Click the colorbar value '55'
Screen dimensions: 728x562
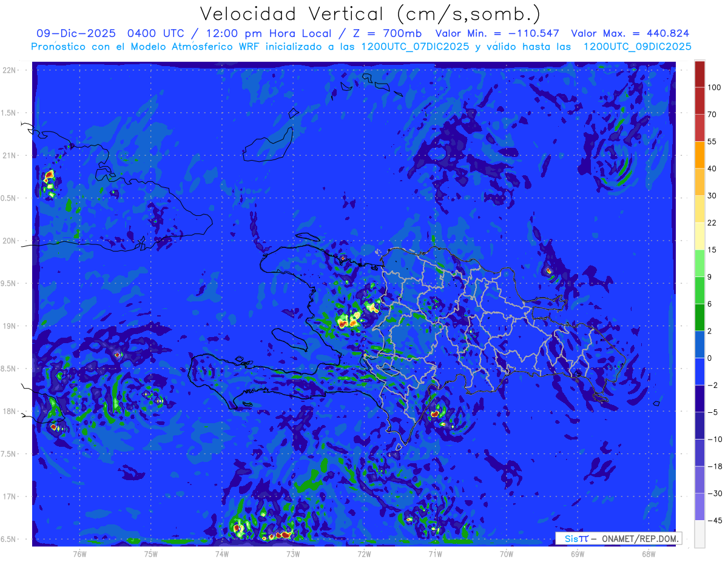[x=712, y=141]
